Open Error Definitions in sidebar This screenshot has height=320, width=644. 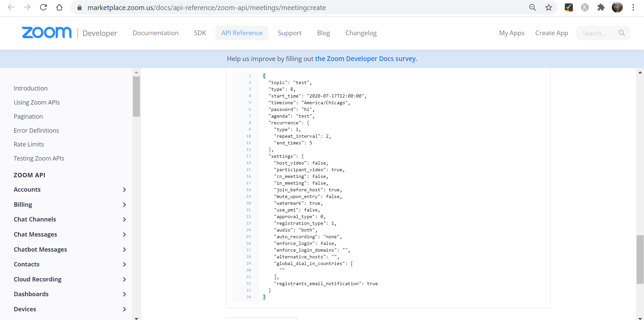(x=36, y=130)
